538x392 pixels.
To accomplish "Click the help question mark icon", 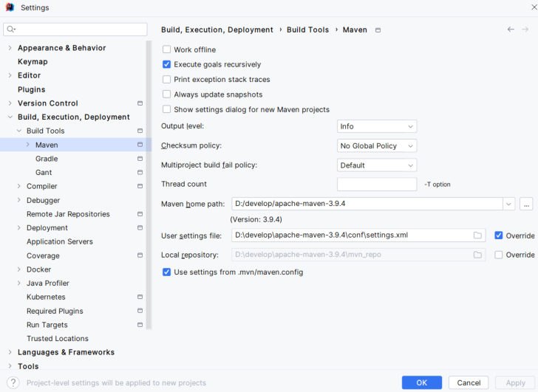I will click(13, 382).
